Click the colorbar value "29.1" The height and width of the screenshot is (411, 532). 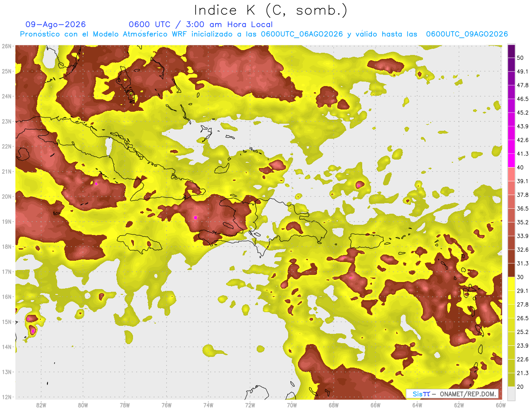523,290
